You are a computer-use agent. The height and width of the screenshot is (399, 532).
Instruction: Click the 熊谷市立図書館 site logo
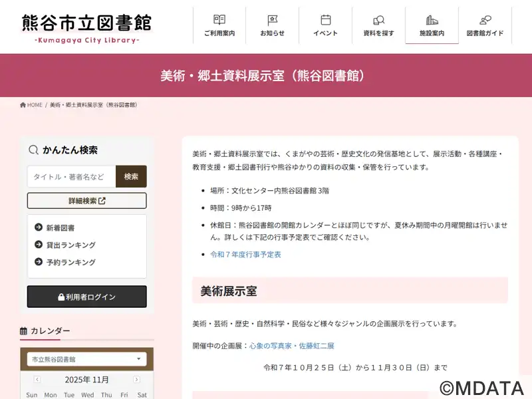[86, 27]
